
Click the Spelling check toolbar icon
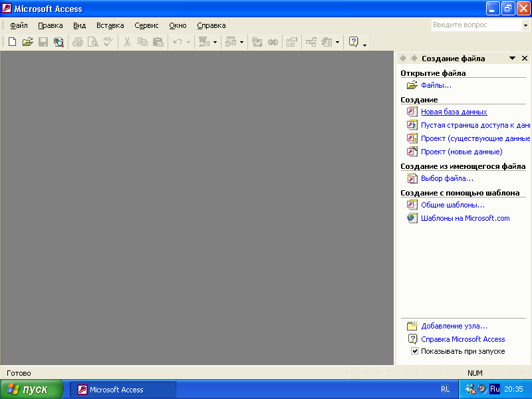[108, 42]
